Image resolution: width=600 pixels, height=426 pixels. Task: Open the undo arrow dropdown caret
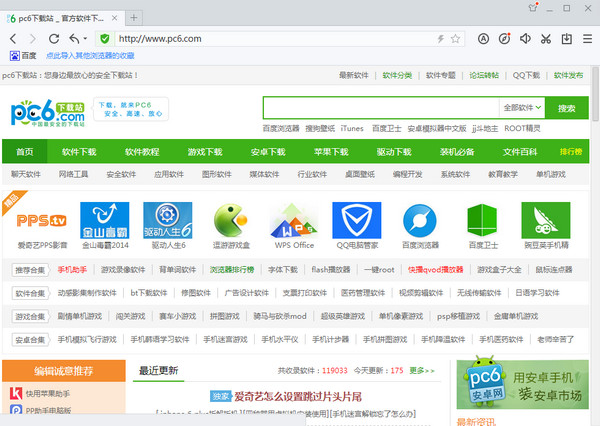point(85,39)
